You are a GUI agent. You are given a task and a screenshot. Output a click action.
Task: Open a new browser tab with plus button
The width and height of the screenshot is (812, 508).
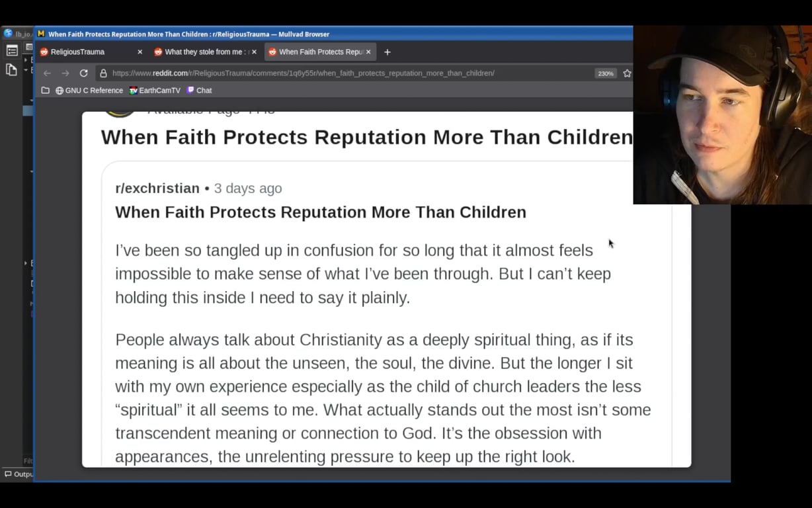(x=387, y=52)
